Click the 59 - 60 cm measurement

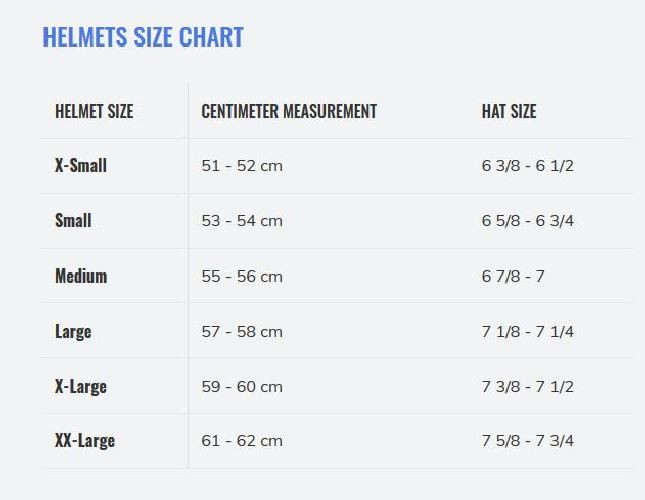[x=242, y=386]
